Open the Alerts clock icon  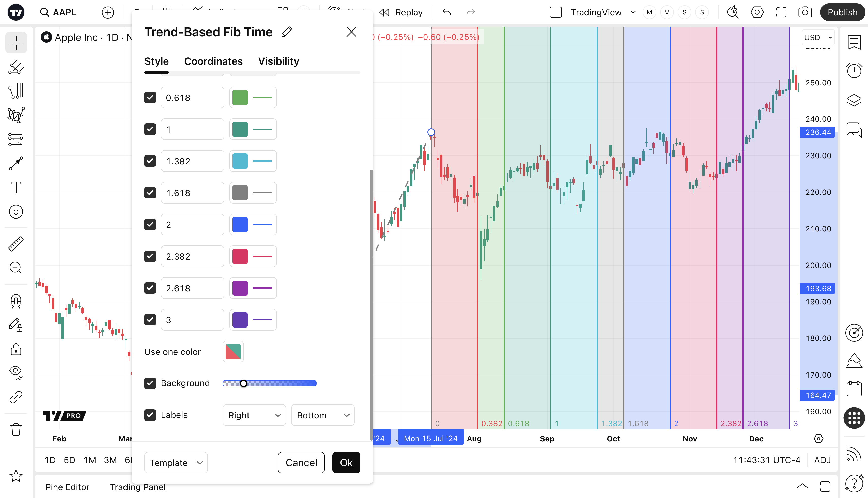854,71
